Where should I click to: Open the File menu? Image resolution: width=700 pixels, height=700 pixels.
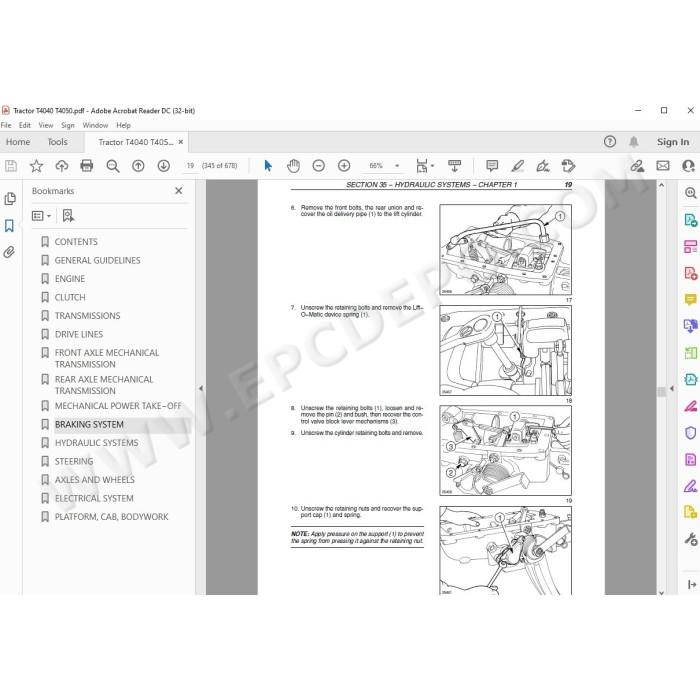coord(6,125)
